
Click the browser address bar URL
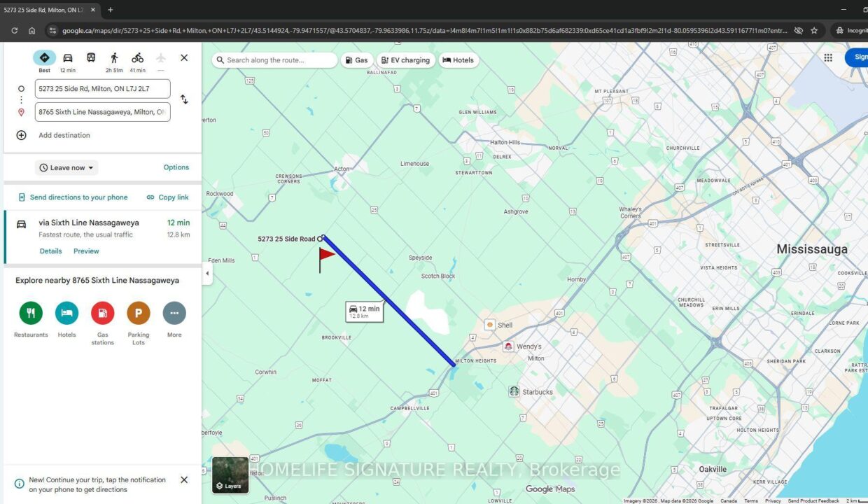(423, 31)
